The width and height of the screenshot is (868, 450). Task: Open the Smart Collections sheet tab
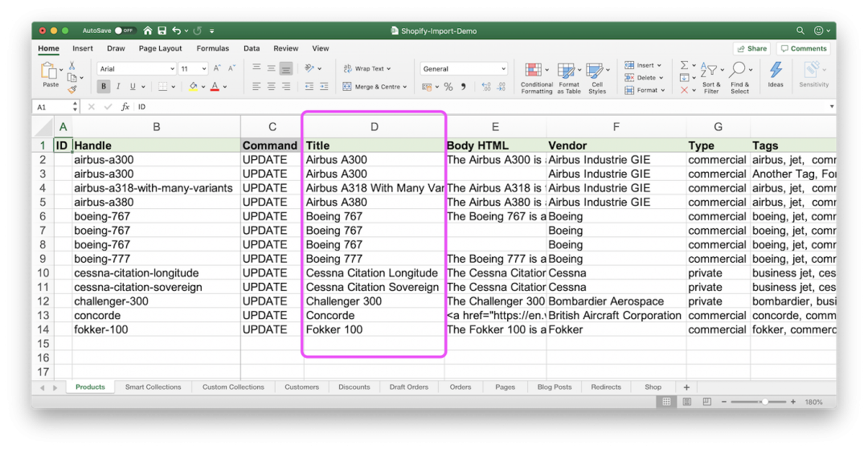coord(153,387)
